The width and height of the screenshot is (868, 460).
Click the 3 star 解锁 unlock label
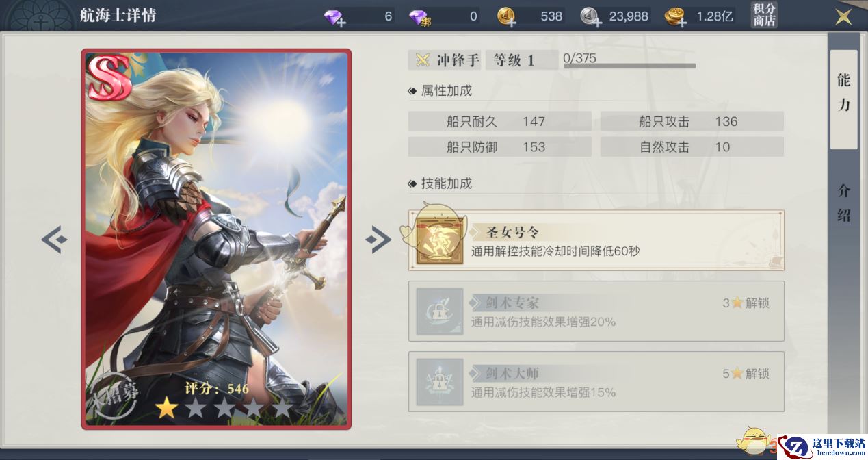746,303
